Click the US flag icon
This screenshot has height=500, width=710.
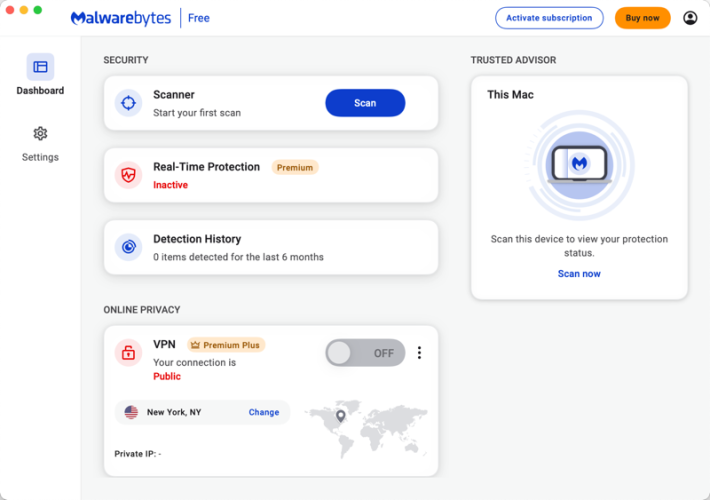point(131,412)
